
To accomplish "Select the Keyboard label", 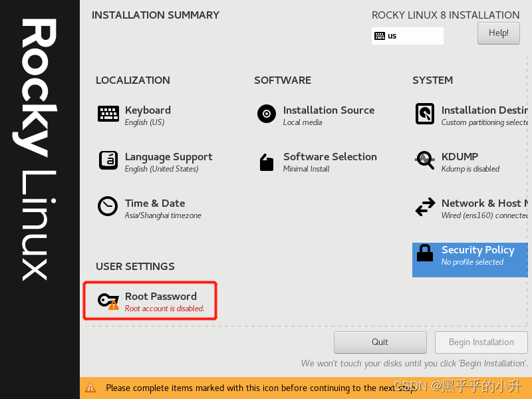I will click(x=148, y=110).
